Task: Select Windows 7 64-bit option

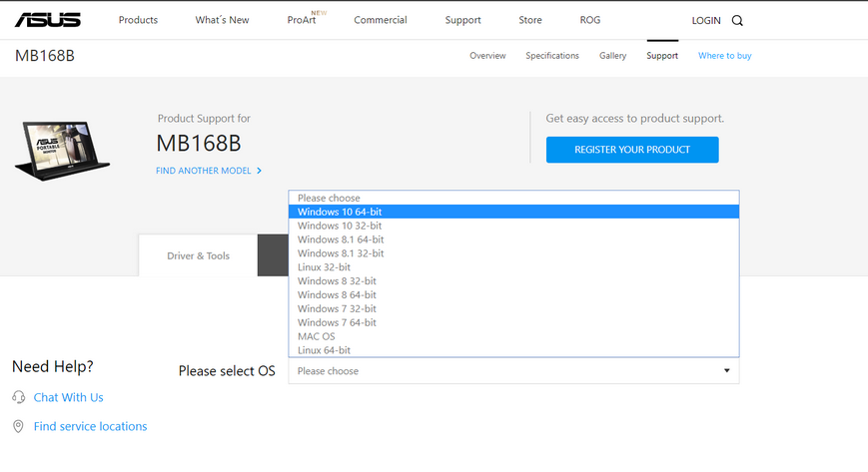Action: tap(513, 322)
